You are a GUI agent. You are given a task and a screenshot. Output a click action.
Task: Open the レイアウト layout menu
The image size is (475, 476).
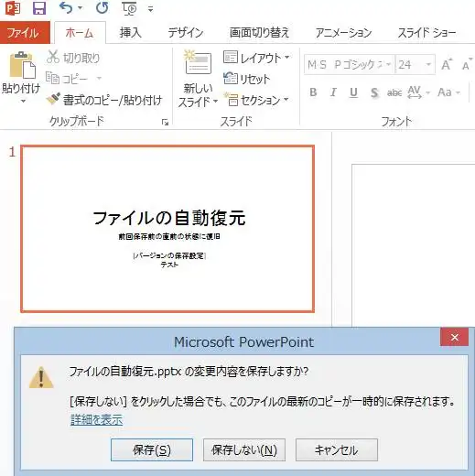(x=256, y=58)
